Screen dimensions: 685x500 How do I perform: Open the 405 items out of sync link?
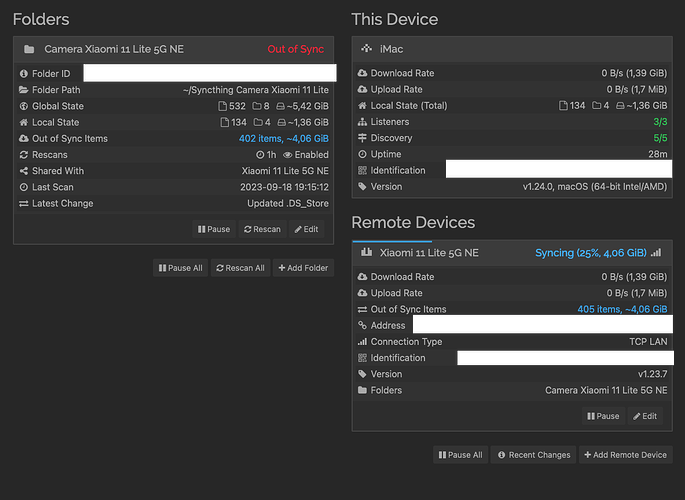[x=622, y=309]
